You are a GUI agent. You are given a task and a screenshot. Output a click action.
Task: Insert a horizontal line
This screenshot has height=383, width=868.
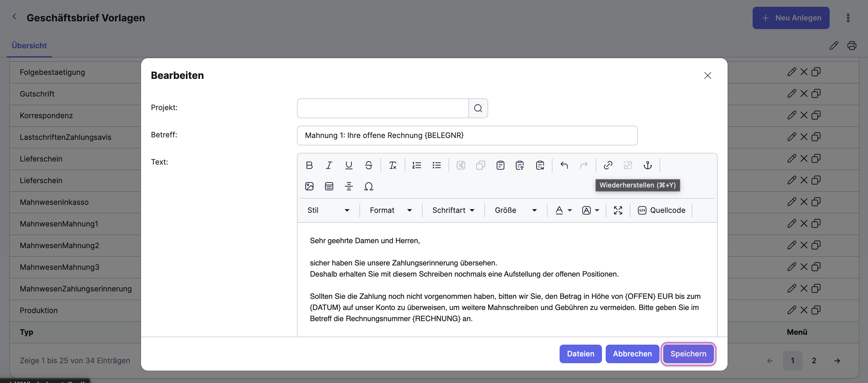[x=349, y=186]
